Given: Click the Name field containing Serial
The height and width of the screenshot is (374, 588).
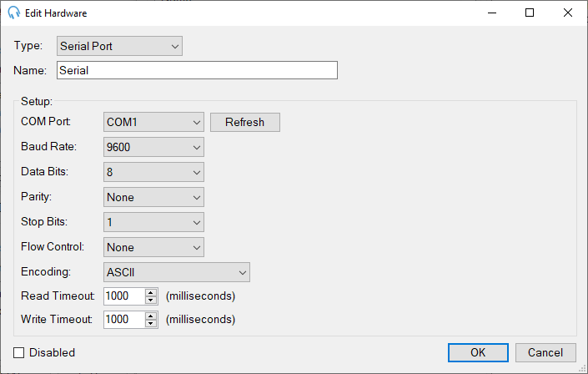Looking at the screenshot, I should (197, 70).
